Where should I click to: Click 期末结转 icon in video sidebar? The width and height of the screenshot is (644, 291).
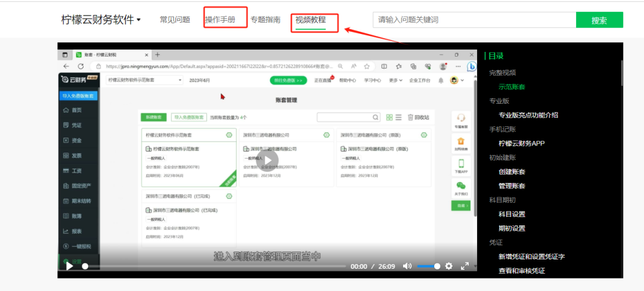(x=66, y=201)
